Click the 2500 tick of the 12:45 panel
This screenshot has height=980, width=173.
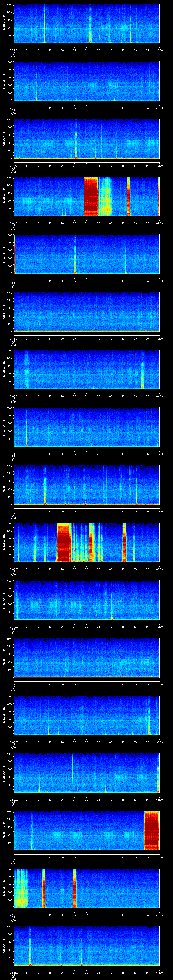click(9, 466)
